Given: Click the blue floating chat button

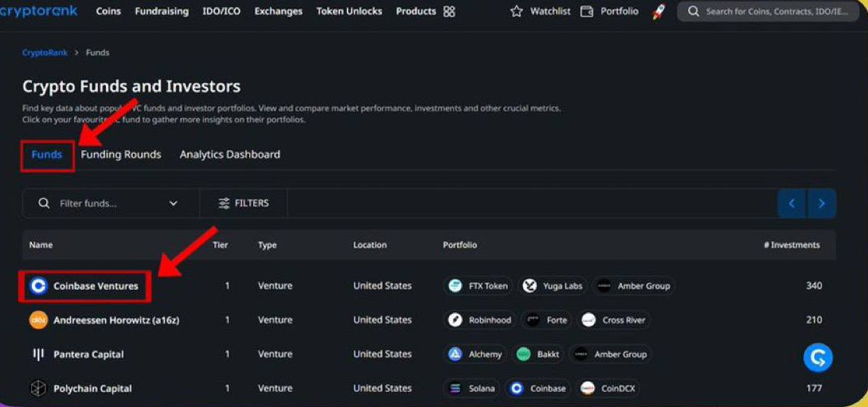Looking at the screenshot, I should (818, 357).
